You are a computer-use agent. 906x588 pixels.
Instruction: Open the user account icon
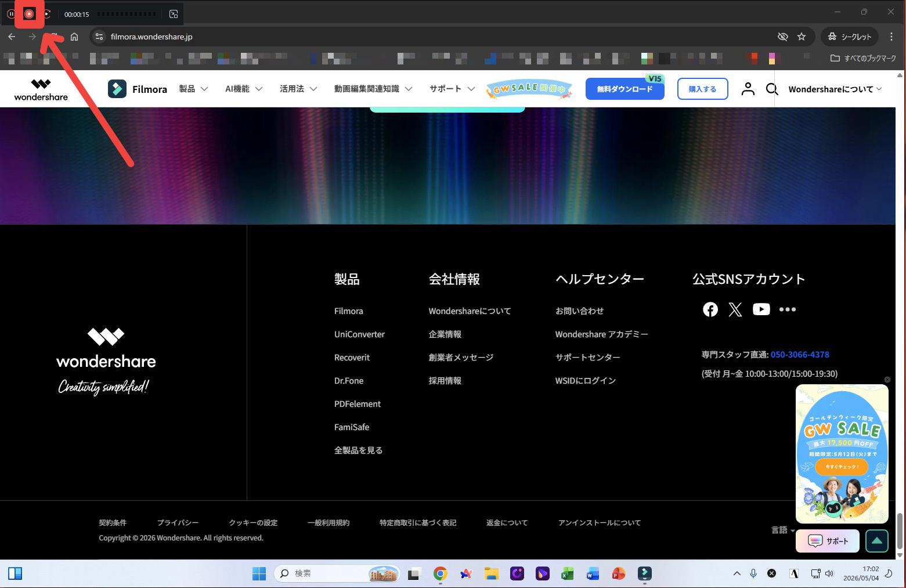(748, 89)
